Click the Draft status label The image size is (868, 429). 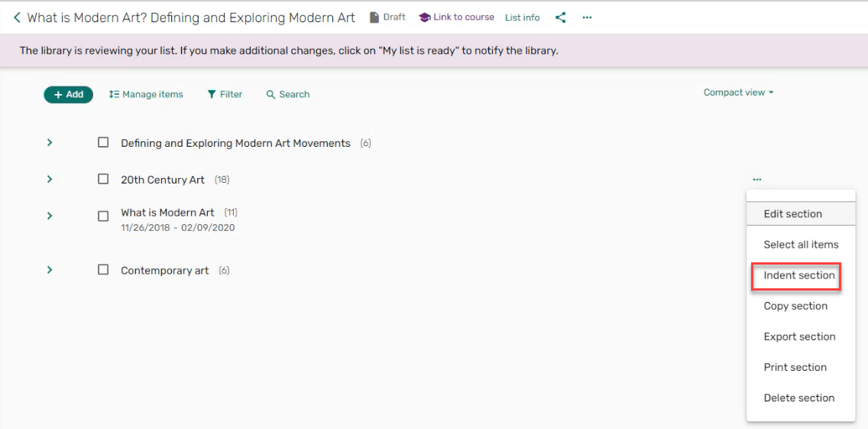click(x=394, y=17)
